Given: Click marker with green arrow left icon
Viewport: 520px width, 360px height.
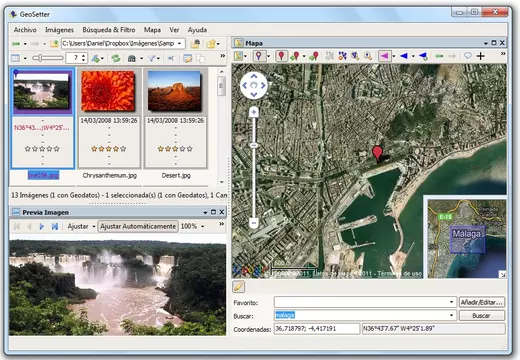Looking at the screenshot, I should point(296,56).
